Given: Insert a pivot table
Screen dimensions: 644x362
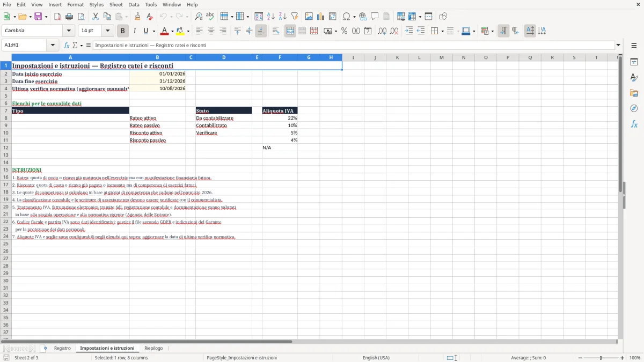Looking at the screenshot, I should [333, 17].
